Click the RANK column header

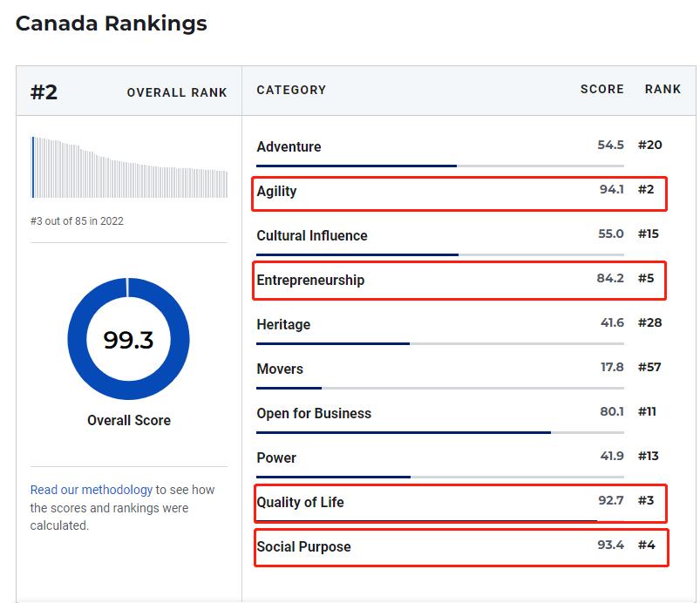pos(663,89)
